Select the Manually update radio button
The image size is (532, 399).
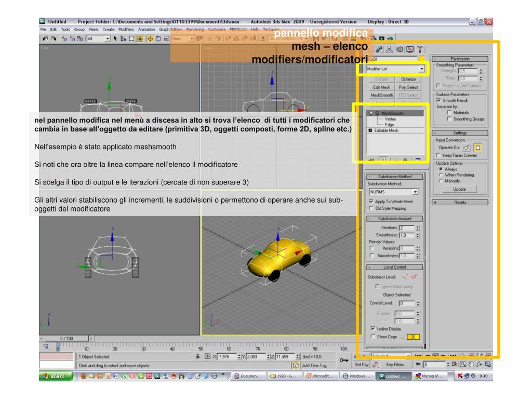[x=441, y=181]
